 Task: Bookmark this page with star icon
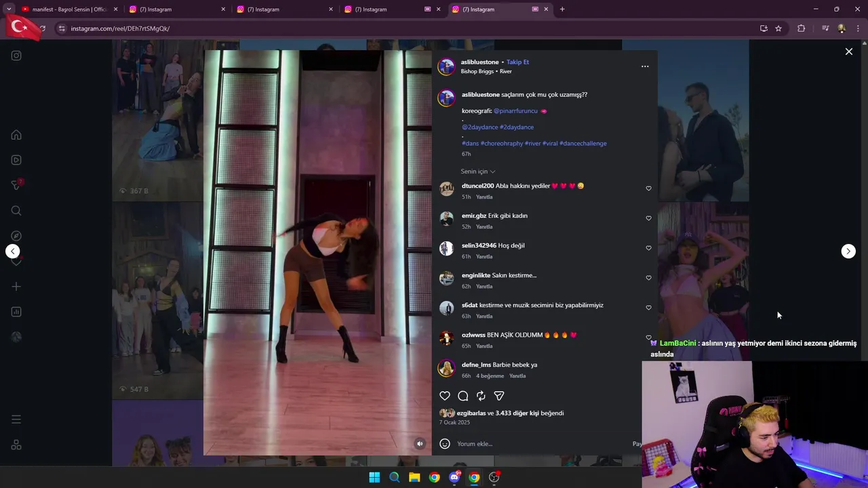pyautogui.click(x=778, y=28)
